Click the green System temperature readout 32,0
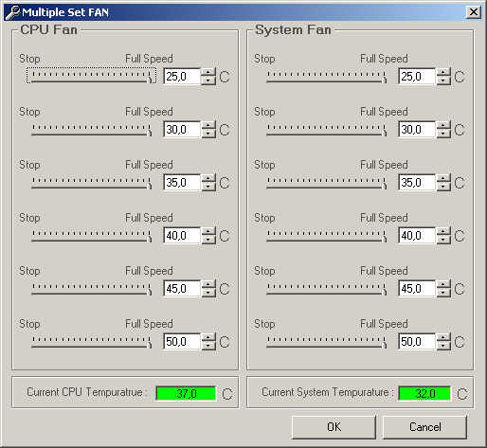This screenshot has width=487, height=448. [424, 393]
